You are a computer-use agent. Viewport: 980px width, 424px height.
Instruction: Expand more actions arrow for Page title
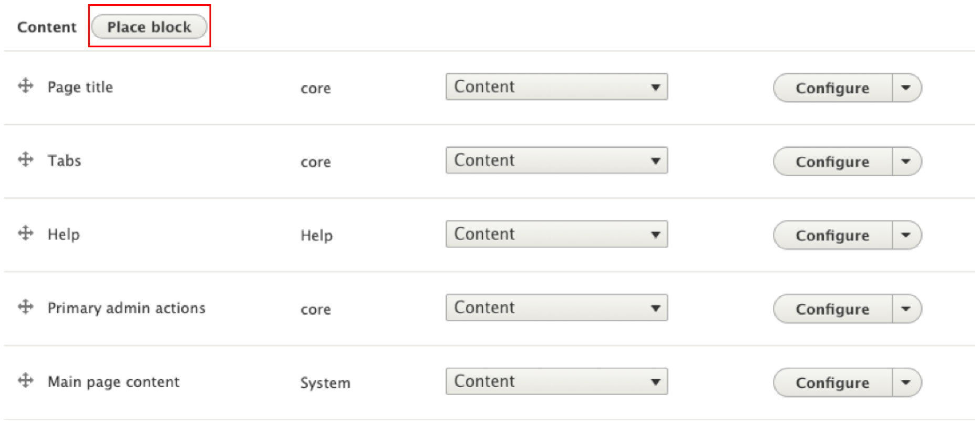(906, 88)
